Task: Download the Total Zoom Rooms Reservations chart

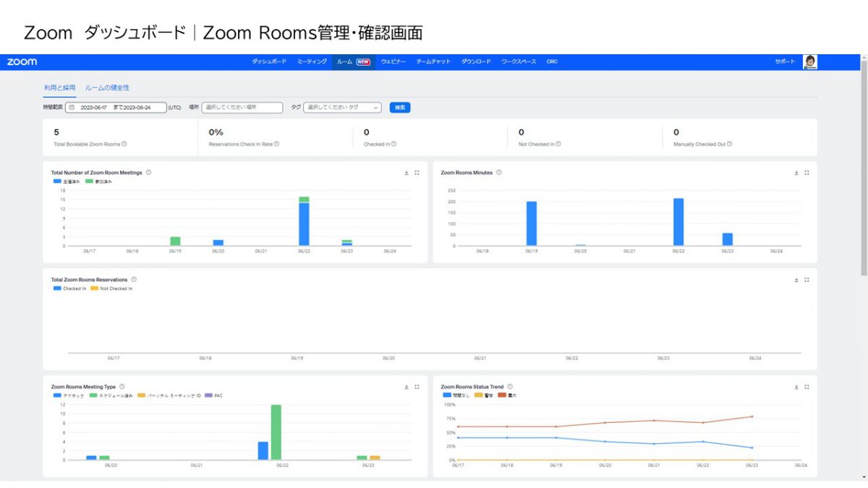Action: pyautogui.click(x=796, y=280)
